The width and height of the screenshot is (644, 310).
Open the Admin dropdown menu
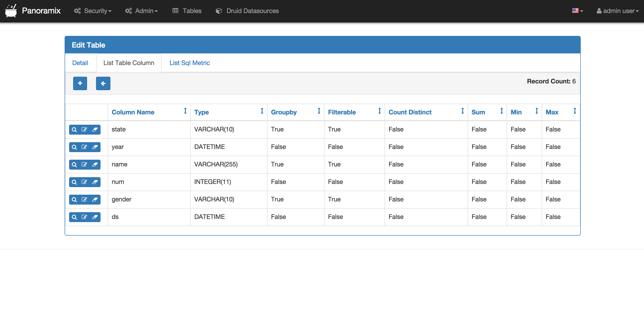tap(142, 11)
